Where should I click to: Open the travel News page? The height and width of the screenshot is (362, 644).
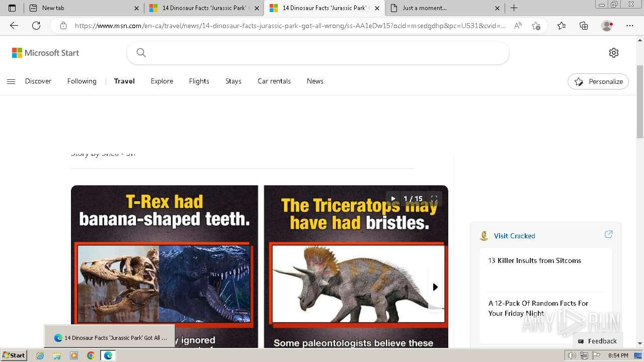(x=315, y=81)
